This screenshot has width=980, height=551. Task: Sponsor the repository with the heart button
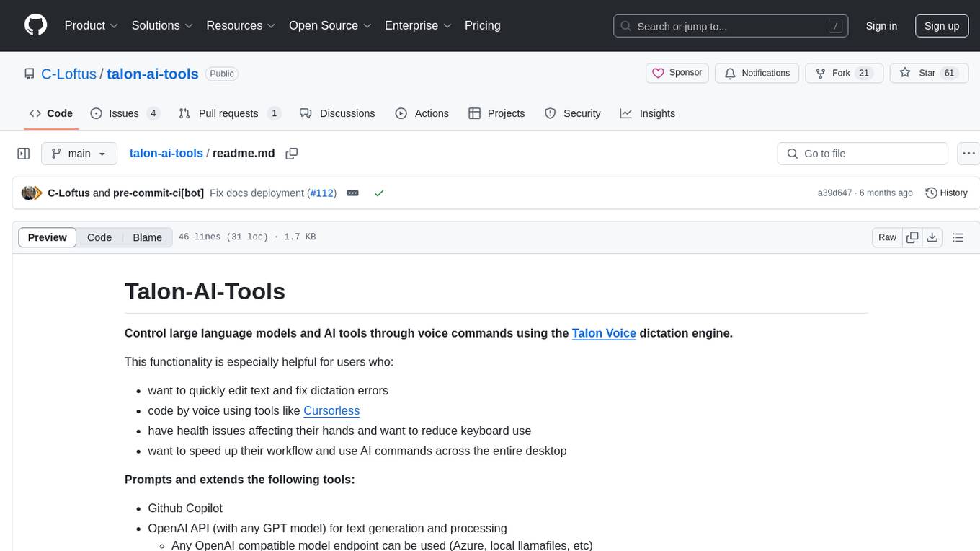(677, 73)
